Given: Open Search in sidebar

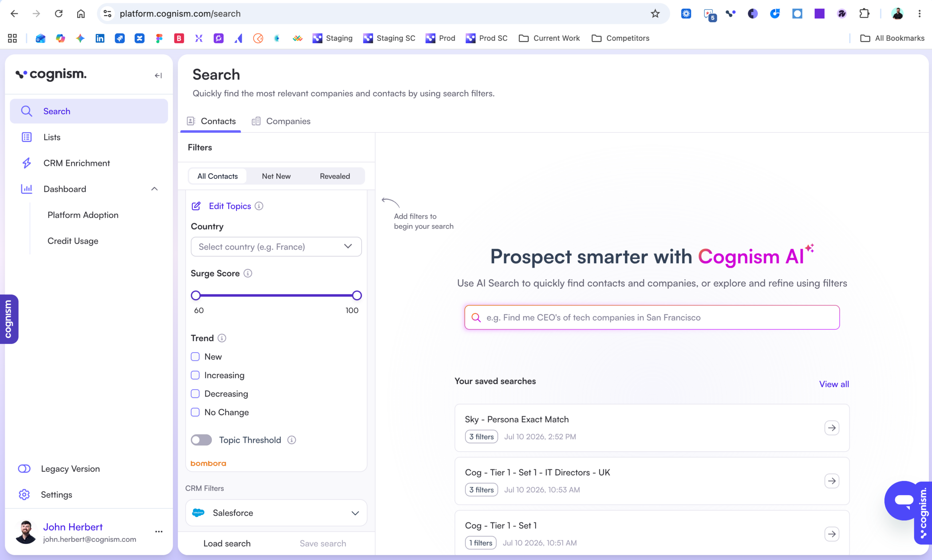Looking at the screenshot, I should (89, 111).
